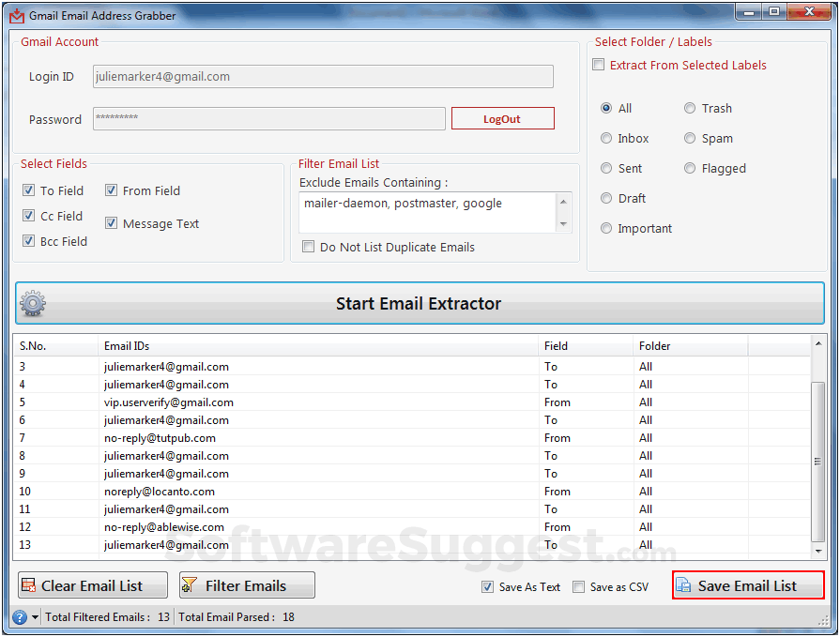The width and height of the screenshot is (840, 637).
Task: Click the Filter Emails button
Action: [247, 585]
